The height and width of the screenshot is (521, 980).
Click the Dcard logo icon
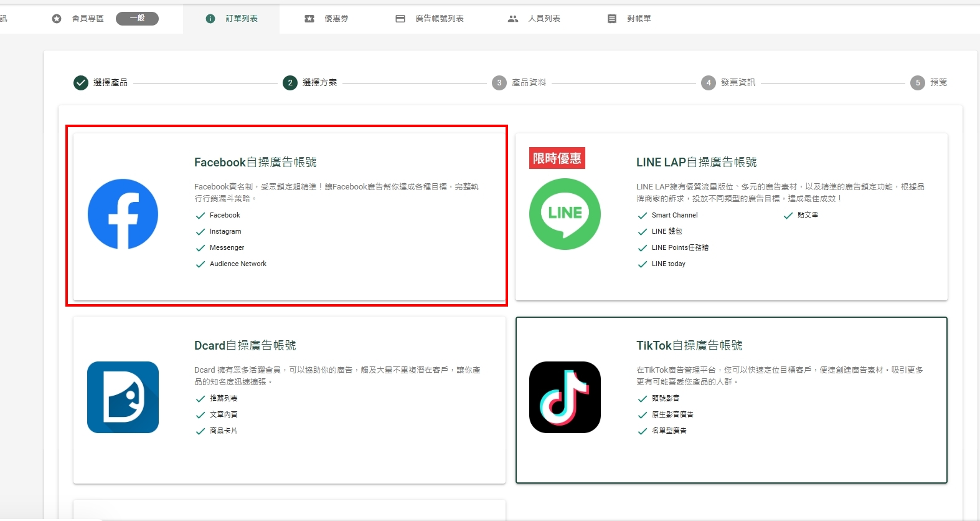coord(123,397)
